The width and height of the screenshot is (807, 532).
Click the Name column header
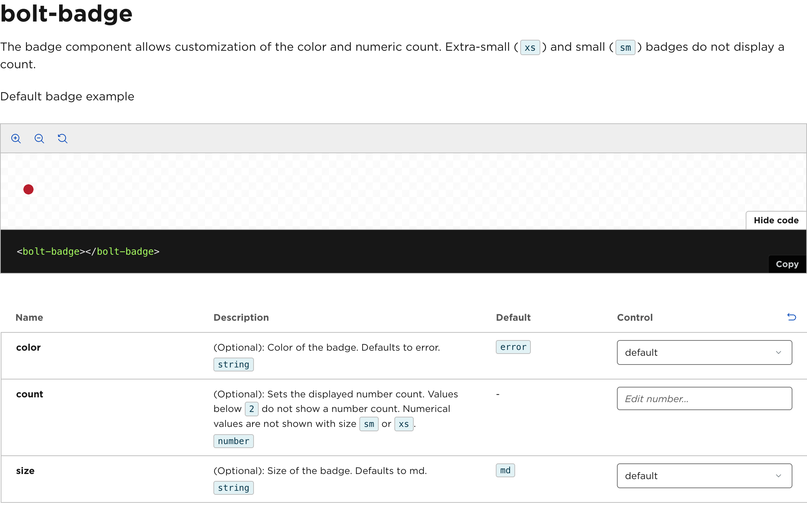pyautogui.click(x=29, y=317)
